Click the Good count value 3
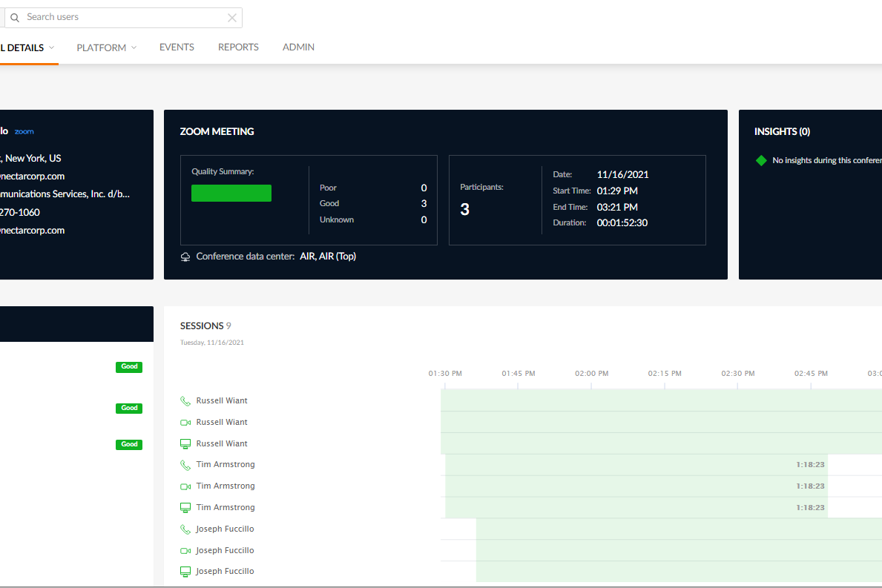 (424, 203)
